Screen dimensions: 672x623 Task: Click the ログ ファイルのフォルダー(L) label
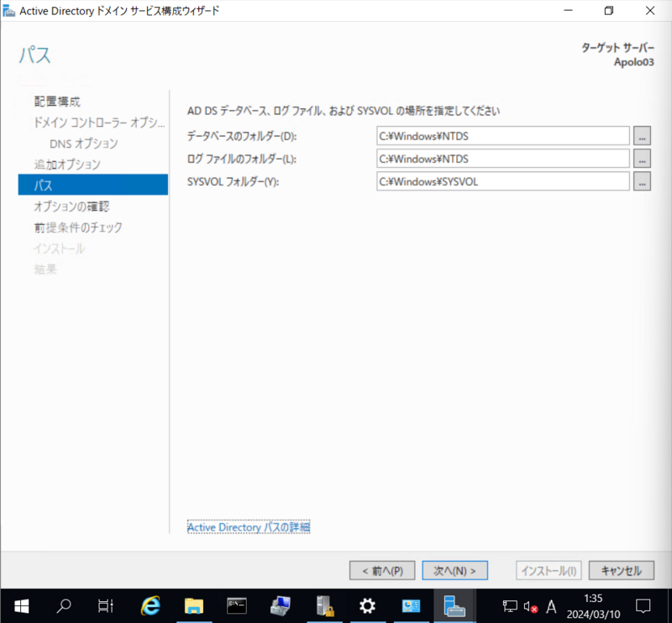[x=242, y=159]
